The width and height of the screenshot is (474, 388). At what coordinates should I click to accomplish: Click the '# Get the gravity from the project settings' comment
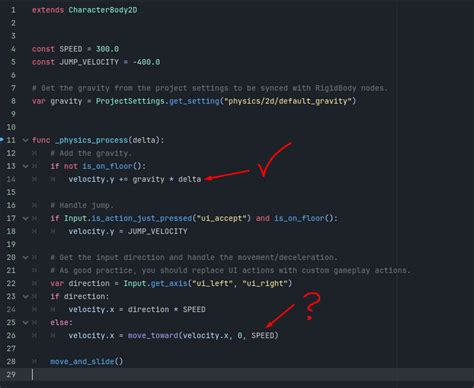[210, 88]
